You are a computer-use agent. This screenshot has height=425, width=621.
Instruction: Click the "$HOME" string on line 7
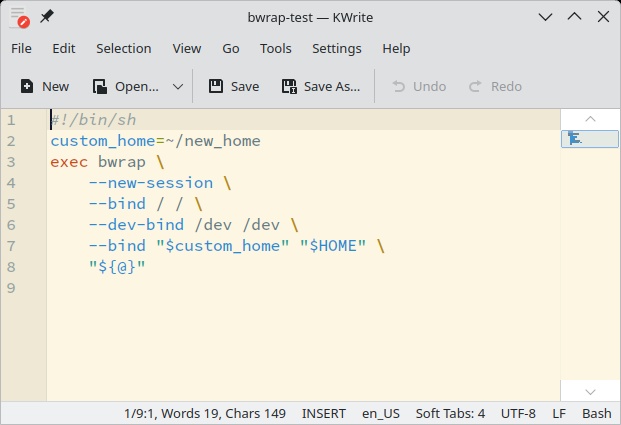[333, 246]
